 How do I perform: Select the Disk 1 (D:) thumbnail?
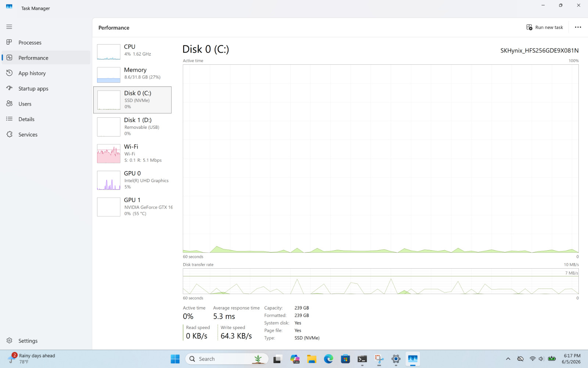(x=108, y=127)
